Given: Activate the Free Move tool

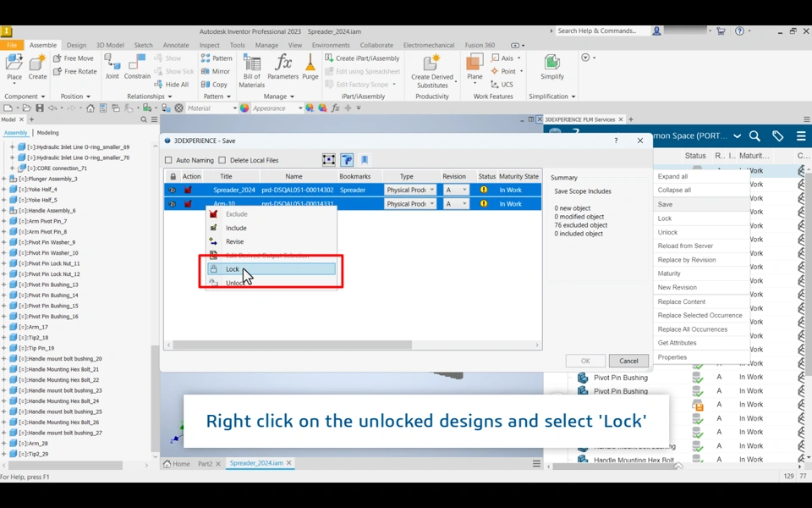Looking at the screenshot, I should pos(74,58).
